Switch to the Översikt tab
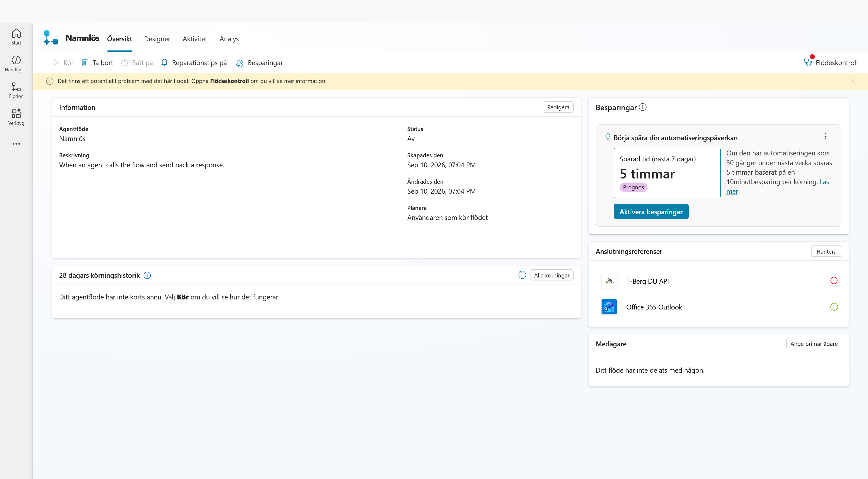Image resolution: width=868 pixels, height=479 pixels. pos(120,39)
